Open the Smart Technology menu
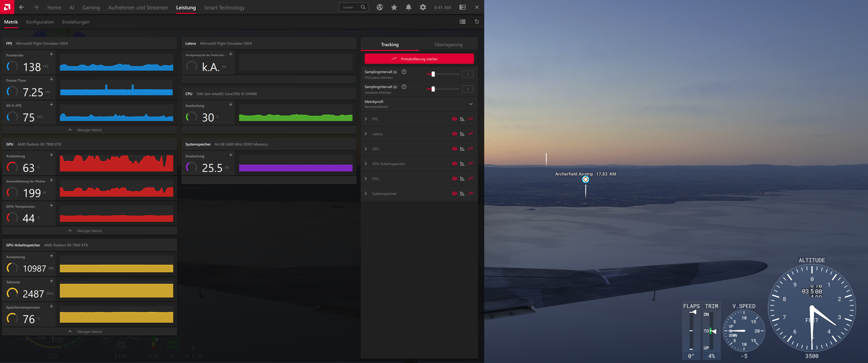Screen dimensions: 868x363 pos(224,7)
